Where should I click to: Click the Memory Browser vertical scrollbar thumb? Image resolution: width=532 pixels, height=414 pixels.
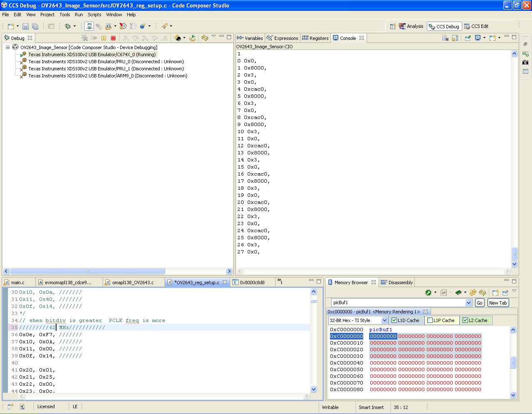pos(513,362)
